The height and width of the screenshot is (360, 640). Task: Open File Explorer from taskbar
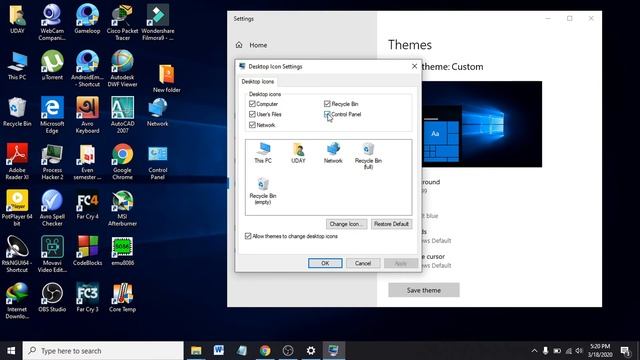196,351
